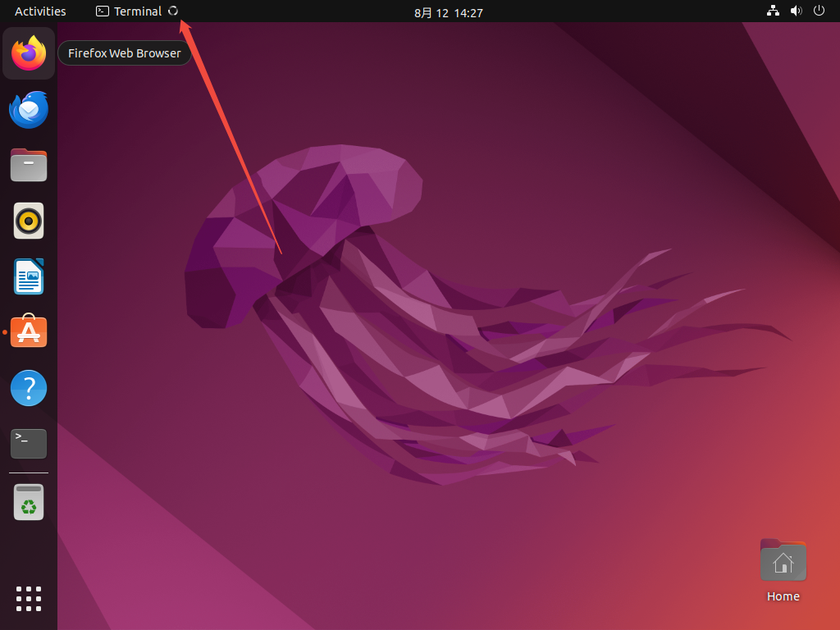Open the clock and calendar panel
The width and height of the screenshot is (840, 630).
[x=448, y=12]
